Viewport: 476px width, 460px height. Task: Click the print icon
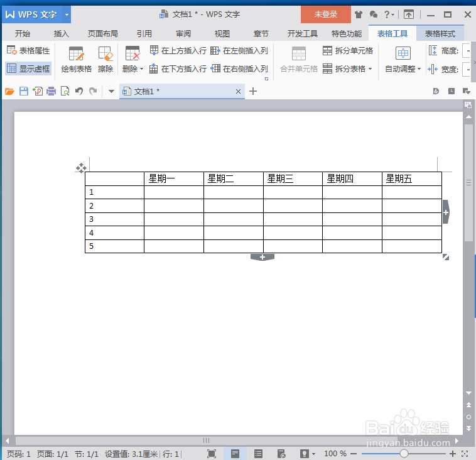(51, 91)
